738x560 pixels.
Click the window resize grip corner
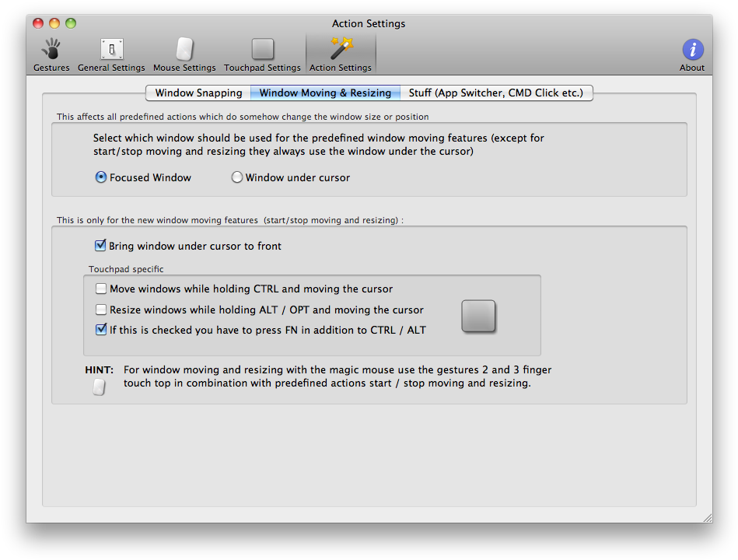click(706, 516)
